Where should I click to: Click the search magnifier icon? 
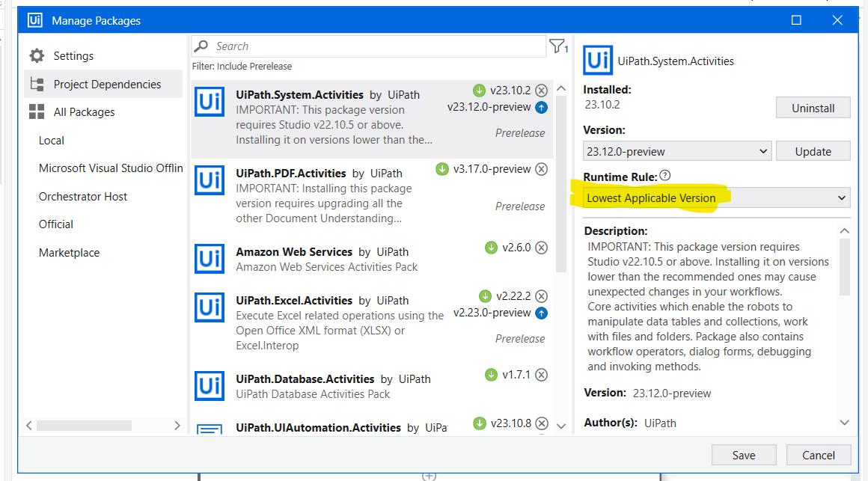click(201, 46)
